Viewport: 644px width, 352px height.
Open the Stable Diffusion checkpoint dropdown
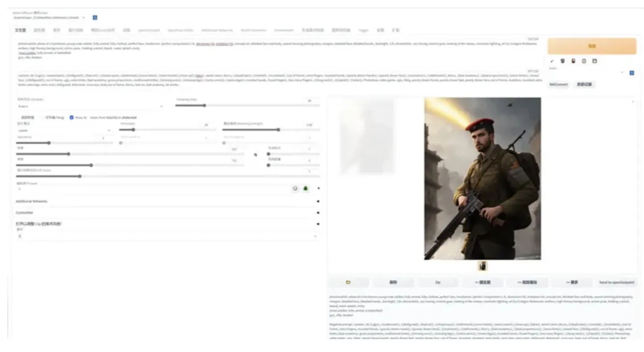point(49,18)
